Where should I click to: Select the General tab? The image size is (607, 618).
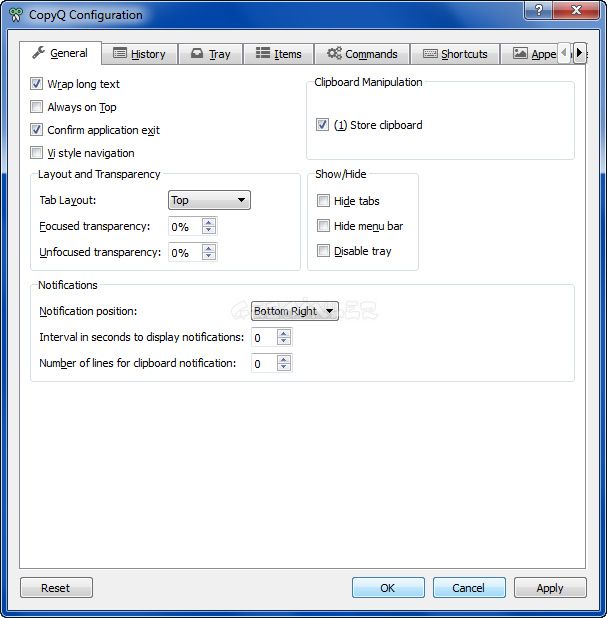(x=60, y=53)
